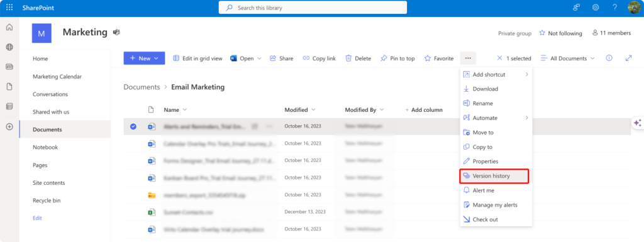
Task: Open the app launcher waffle icon
Action: click(9, 8)
